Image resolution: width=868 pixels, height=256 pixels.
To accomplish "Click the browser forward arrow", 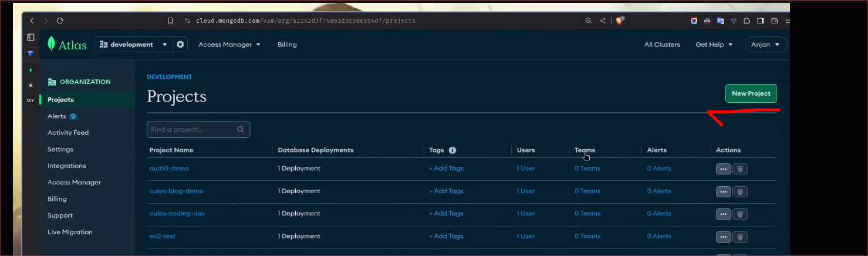I will click(x=46, y=21).
